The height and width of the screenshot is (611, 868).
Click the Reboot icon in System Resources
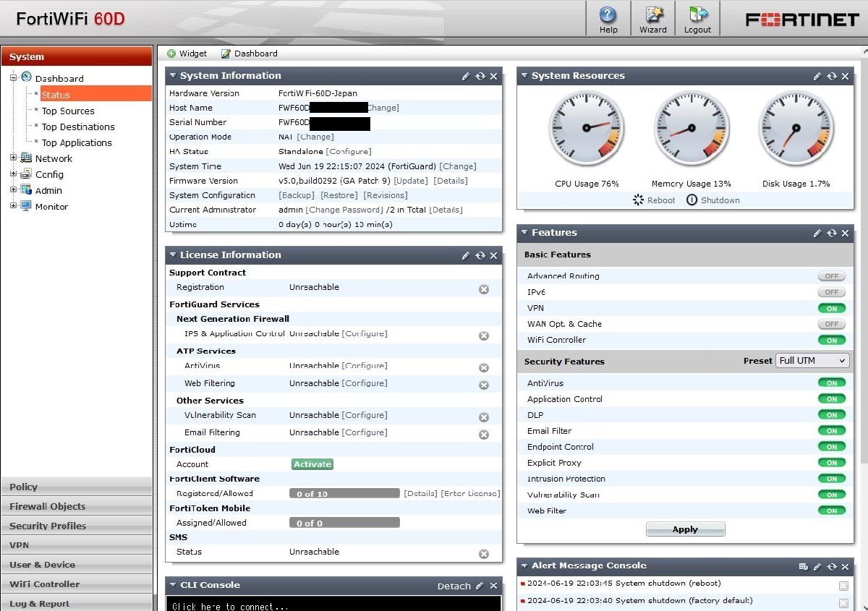pos(638,200)
